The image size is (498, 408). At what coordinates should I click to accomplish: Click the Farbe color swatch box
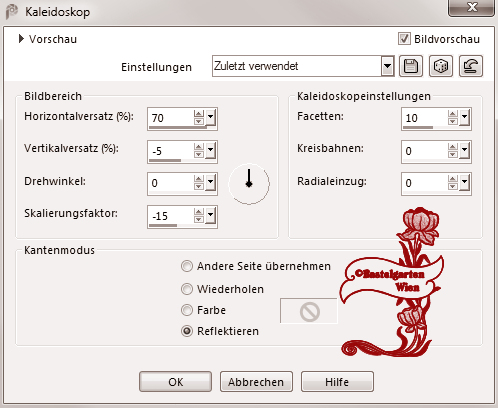(309, 311)
